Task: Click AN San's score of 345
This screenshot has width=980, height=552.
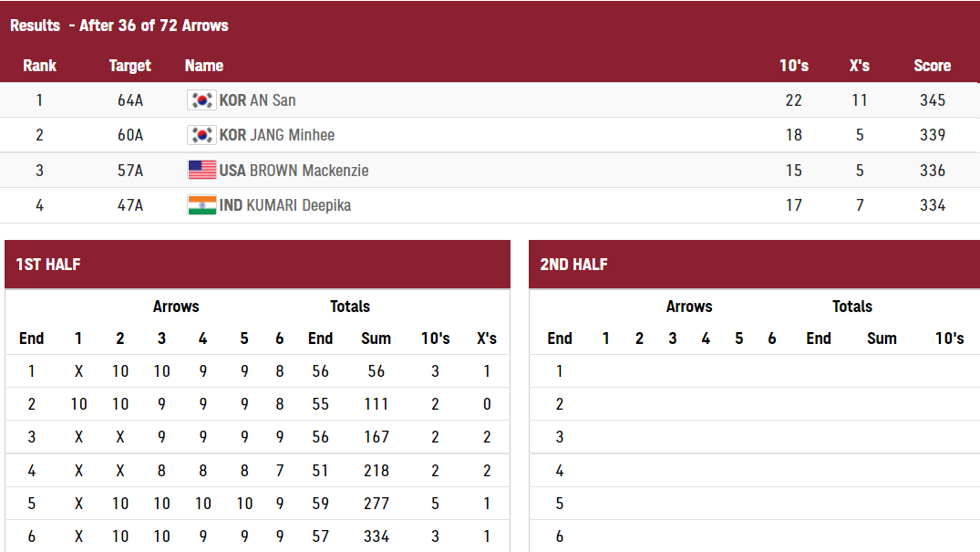Action: [x=932, y=100]
